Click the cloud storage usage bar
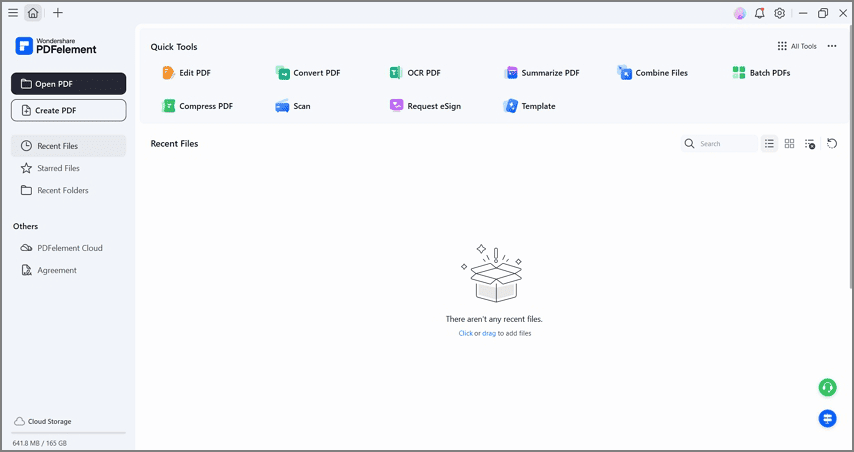The width and height of the screenshot is (854, 452). 69,433
